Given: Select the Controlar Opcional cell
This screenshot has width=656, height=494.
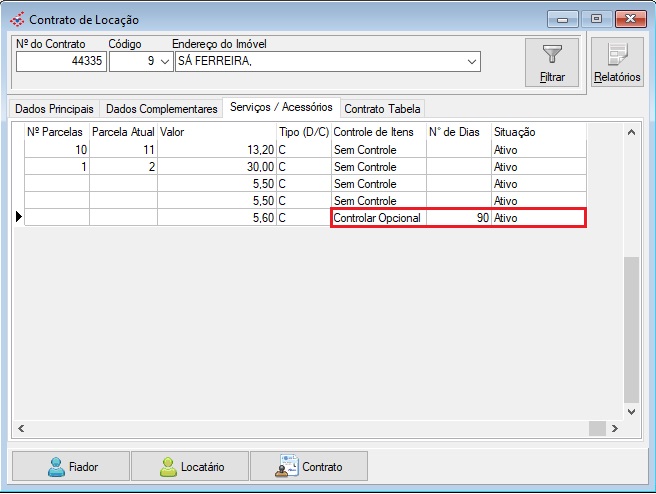Looking at the screenshot, I should 378,217.
